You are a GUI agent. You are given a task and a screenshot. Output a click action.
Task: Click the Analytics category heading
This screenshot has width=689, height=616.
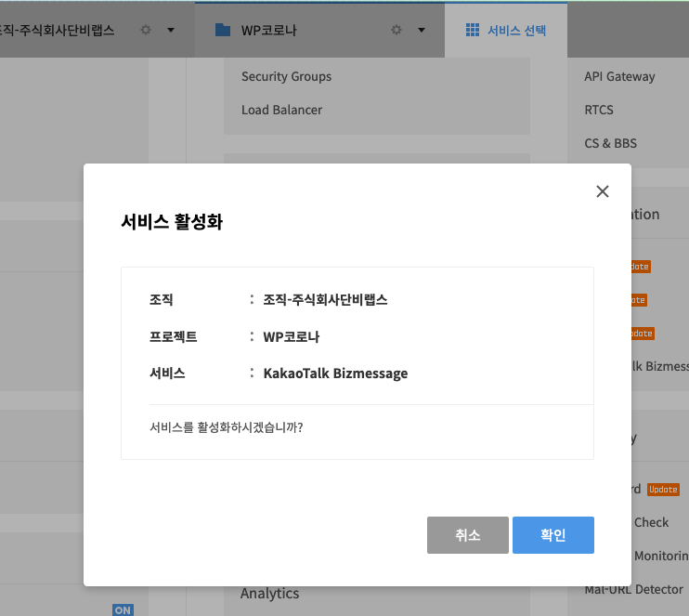(269, 594)
